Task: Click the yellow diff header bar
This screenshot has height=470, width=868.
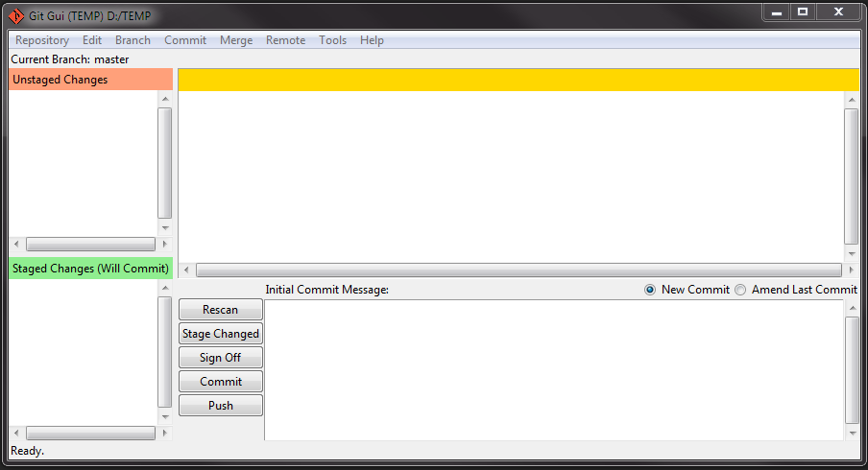Action: tap(518, 81)
